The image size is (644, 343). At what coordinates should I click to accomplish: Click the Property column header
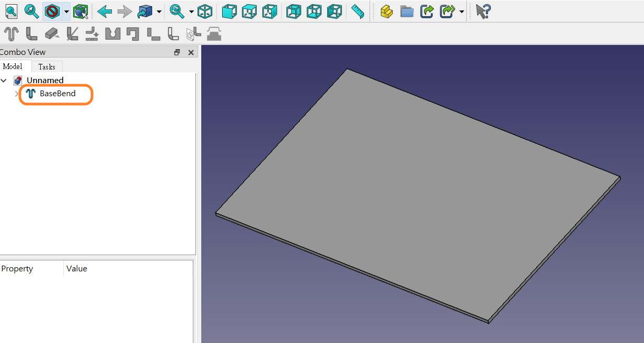[x=17, y=269]
